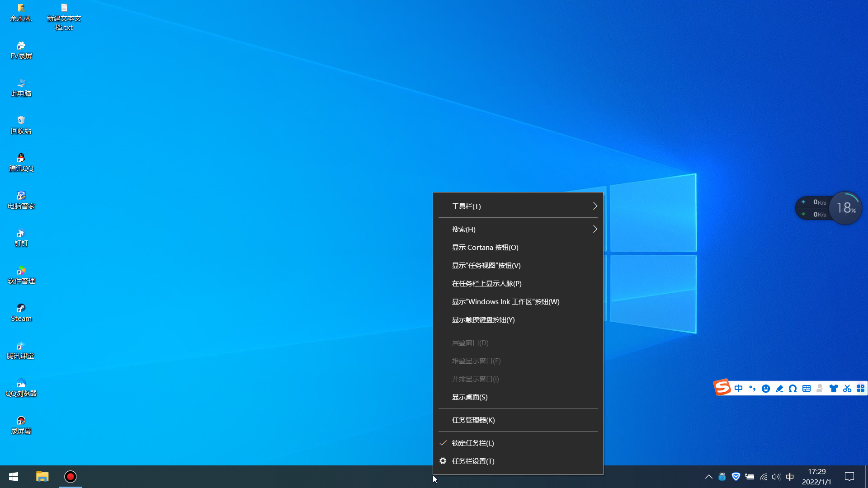Click the red record taskbar icon
Viewport: 868px width, 488px height.
(71, 477)
